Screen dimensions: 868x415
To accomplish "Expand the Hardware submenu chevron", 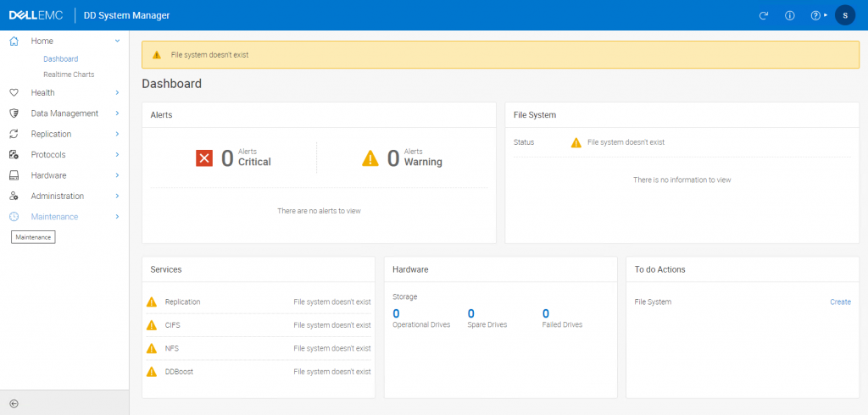I will pyautogui.click(x=117, y=175).
